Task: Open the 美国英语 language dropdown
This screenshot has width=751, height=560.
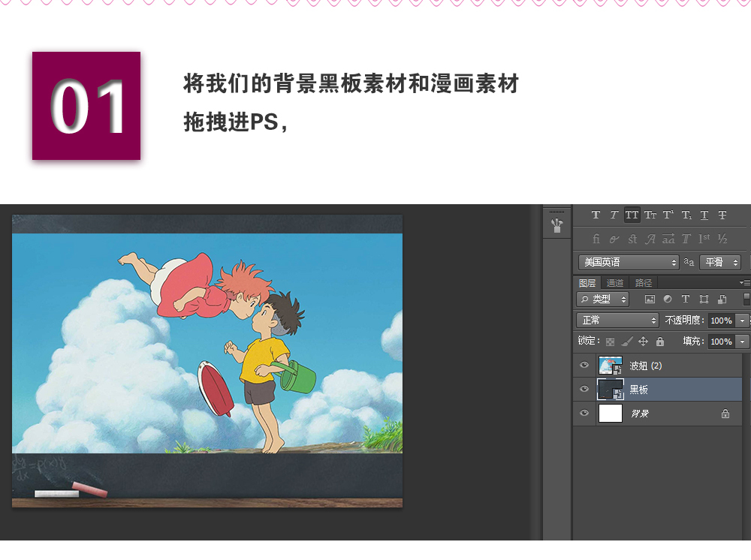Action: pos(629,262)
